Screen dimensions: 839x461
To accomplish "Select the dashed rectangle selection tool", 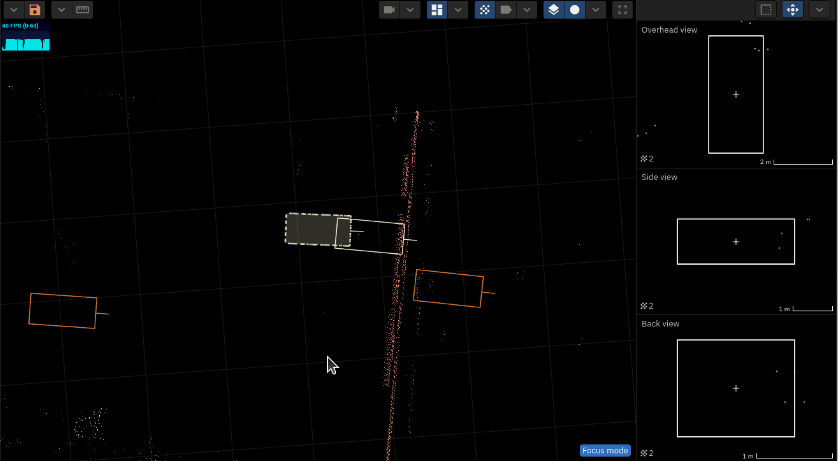I will [766, 10].
